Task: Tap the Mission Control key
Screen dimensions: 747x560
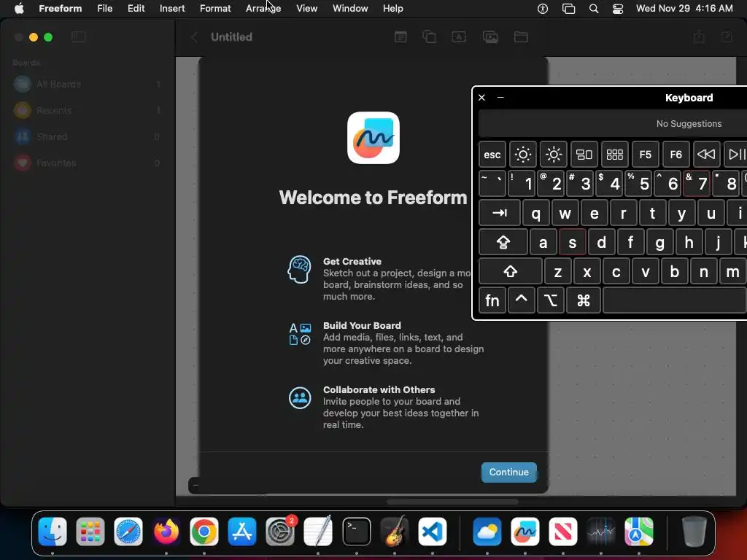Action: pyautogui.click(x=584, y=155)
